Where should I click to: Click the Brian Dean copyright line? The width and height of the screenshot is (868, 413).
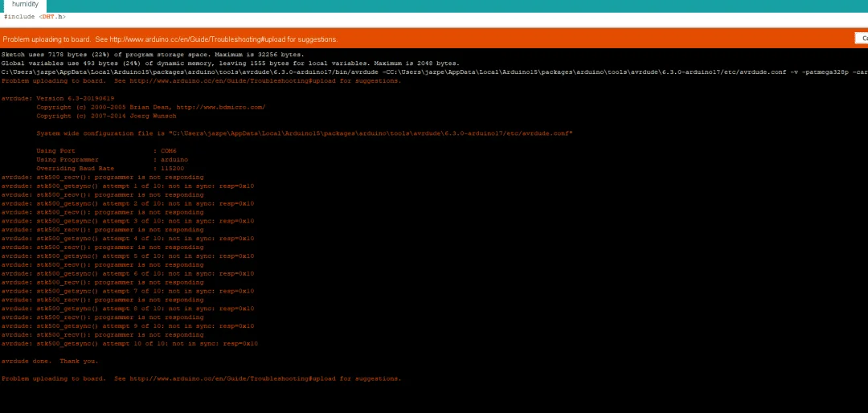pos(150,108)
